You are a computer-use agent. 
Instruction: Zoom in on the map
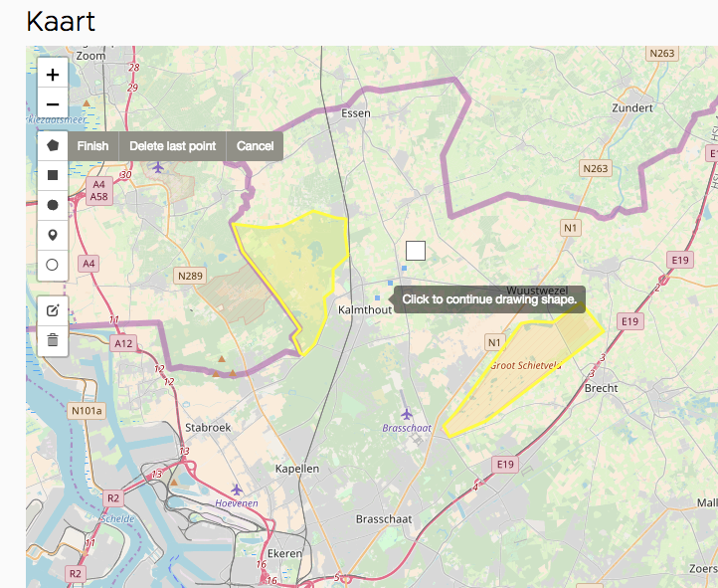coord(53,75)
